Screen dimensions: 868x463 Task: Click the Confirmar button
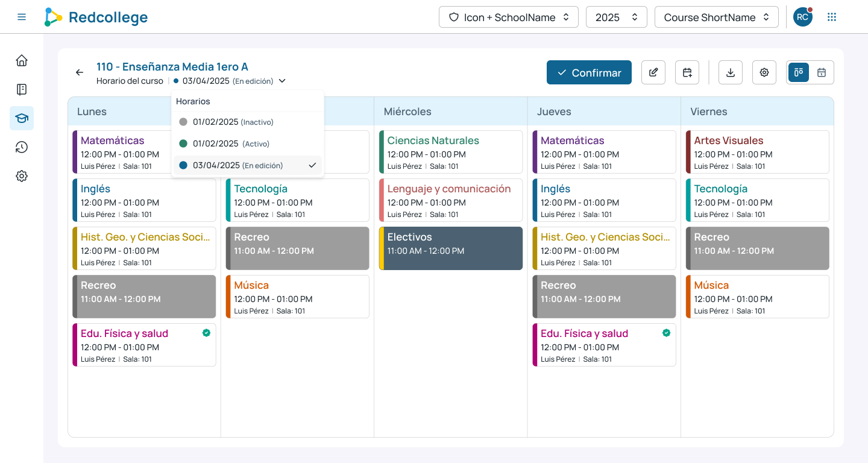pyautogui.click(x=589, y=72)
